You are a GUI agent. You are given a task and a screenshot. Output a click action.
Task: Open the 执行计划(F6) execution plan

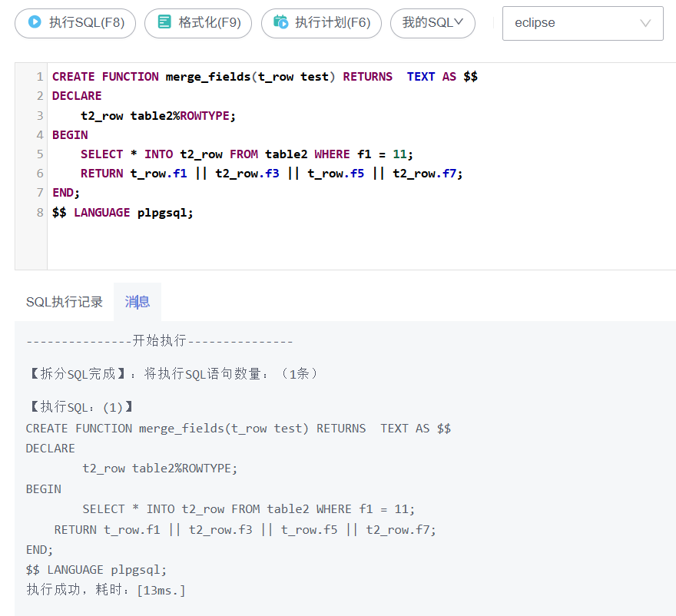point(321,23)
